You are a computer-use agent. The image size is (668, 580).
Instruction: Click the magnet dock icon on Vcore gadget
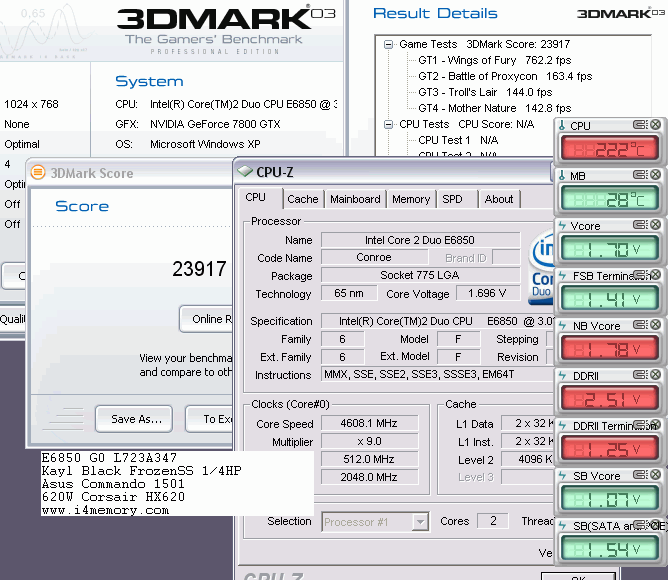[x=639, y=225]
